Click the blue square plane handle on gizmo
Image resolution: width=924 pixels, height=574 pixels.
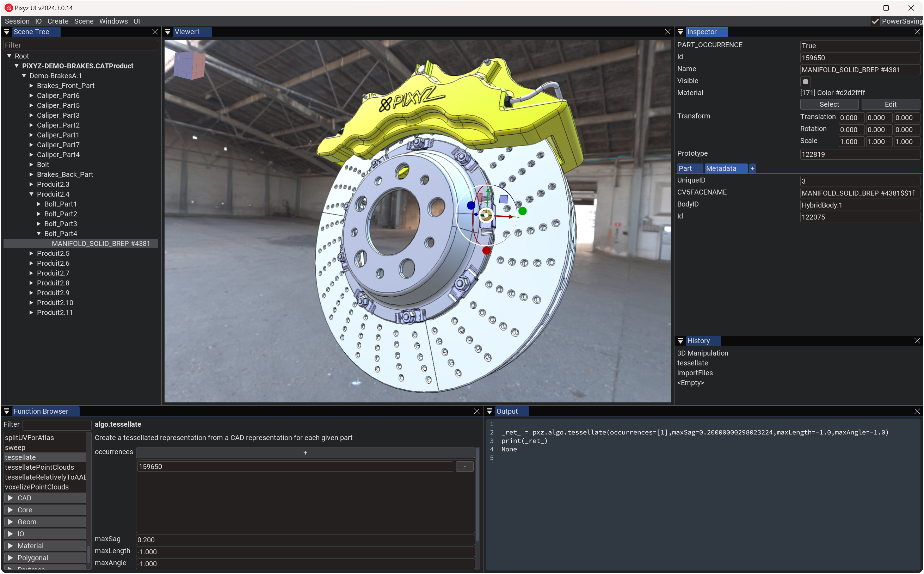503,199
